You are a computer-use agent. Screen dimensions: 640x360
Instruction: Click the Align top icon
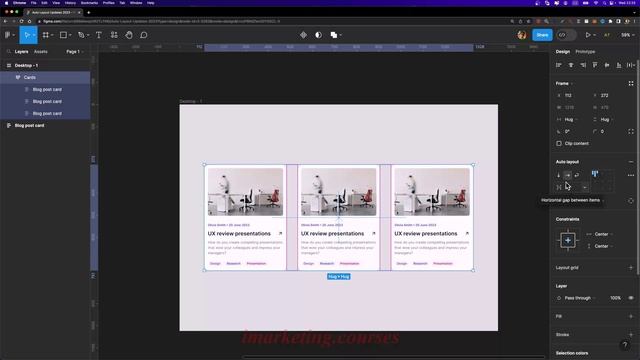(595, 65)
